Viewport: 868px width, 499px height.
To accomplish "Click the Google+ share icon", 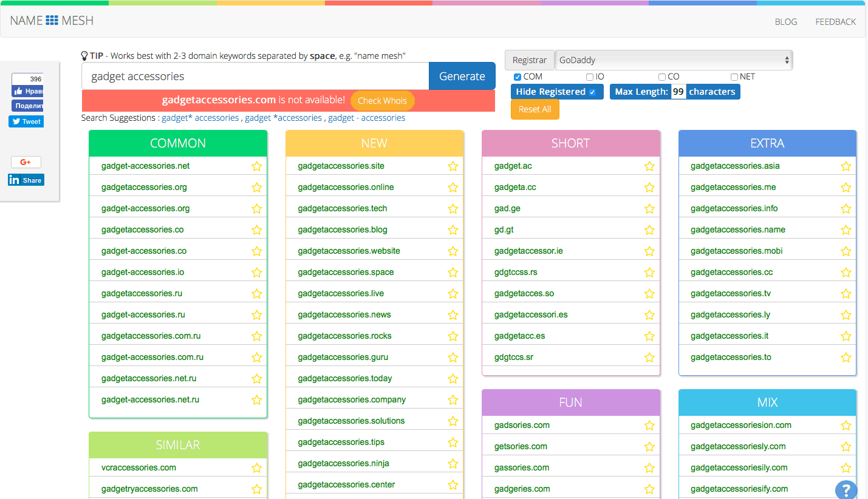I will click(26, 161).
